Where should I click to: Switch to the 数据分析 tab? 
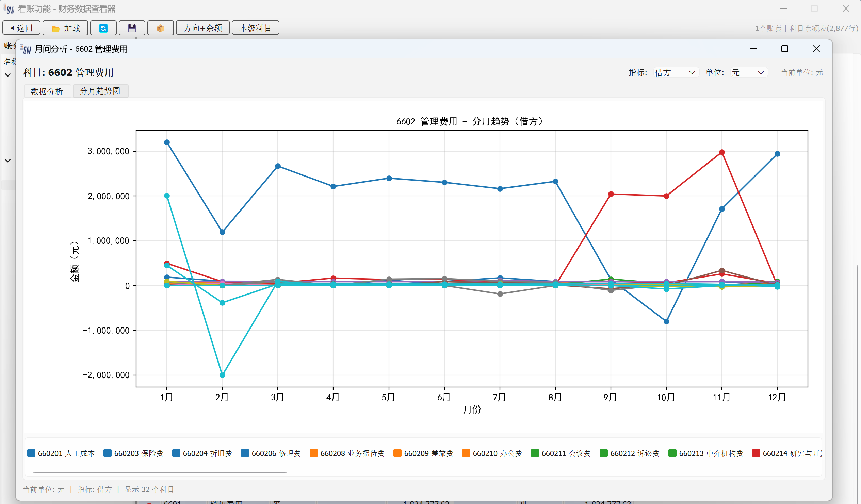(47, 91)
